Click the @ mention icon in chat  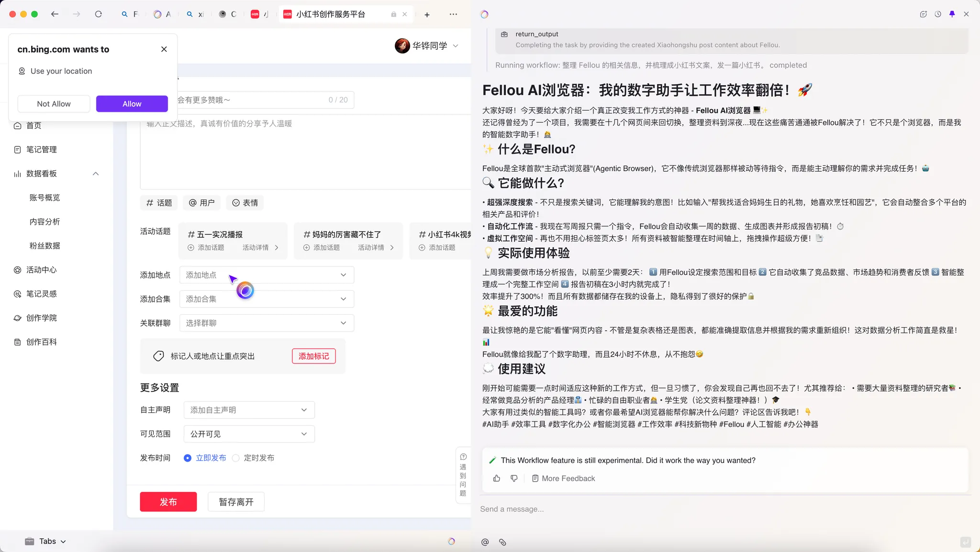(x=485, y=542)
